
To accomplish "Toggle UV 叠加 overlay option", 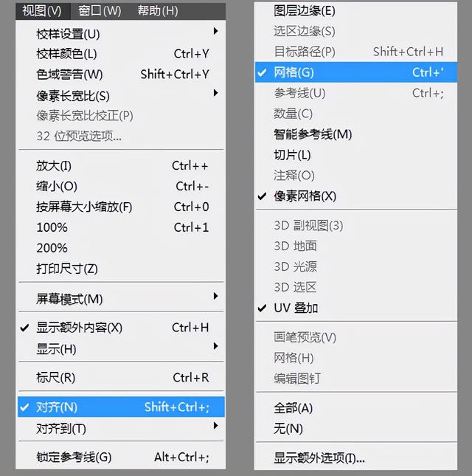I will (355, 308).
